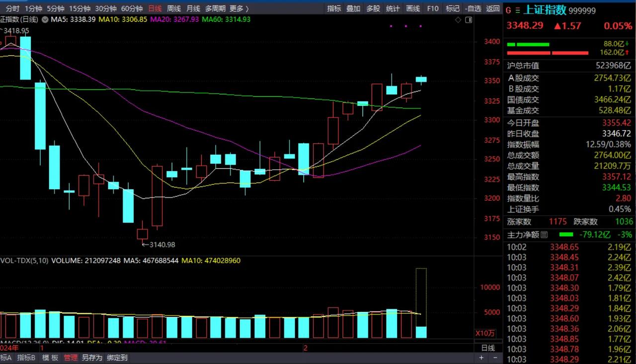Open the 多股 multi-stock view
Image resolution: width=636 pixels, height=364 pixels.
(373, 8)
